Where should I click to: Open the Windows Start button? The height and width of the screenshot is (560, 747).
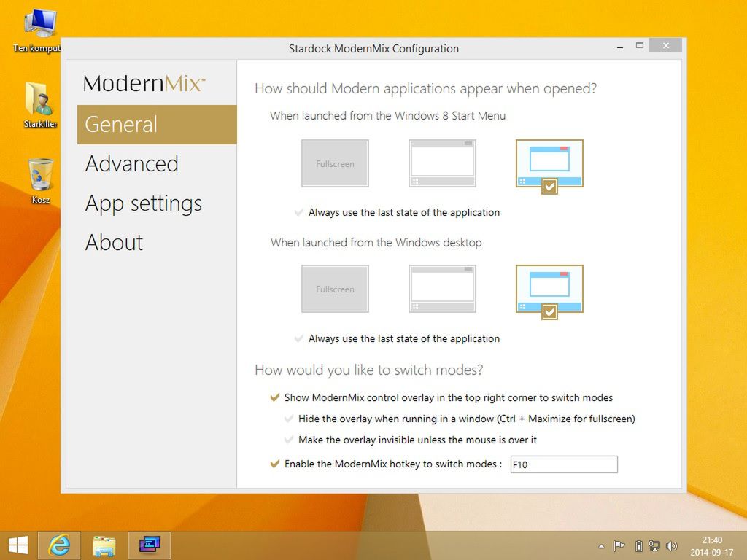click(x=18, y=545)
